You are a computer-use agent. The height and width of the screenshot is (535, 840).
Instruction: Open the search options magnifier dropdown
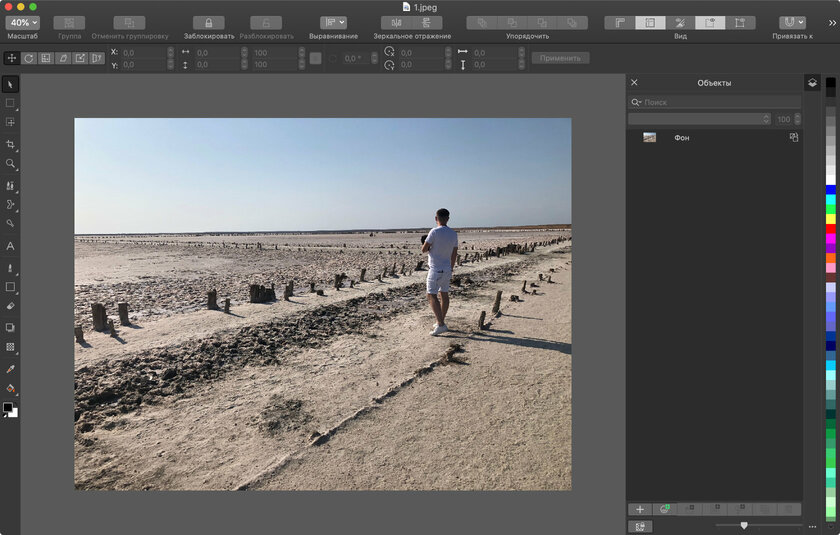(636, 102)
